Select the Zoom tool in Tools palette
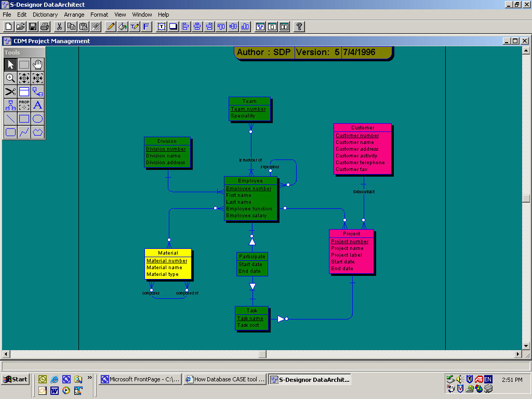The image size is (532, 399). [x=10, y=78]
